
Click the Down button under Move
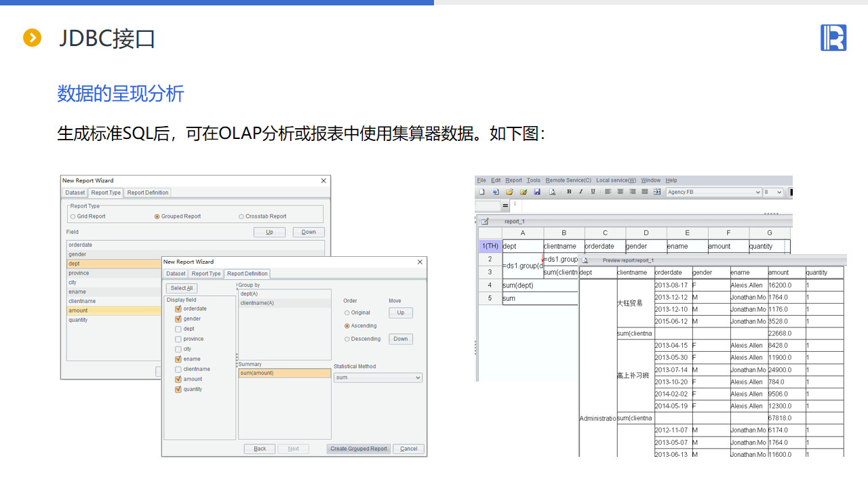[401, 339]
